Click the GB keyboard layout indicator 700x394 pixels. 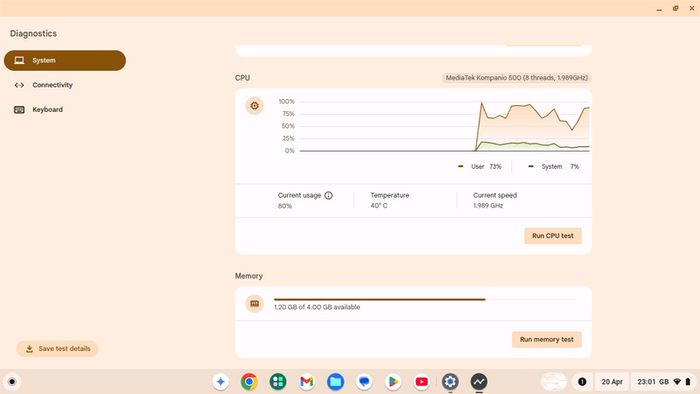pos(664,382)
